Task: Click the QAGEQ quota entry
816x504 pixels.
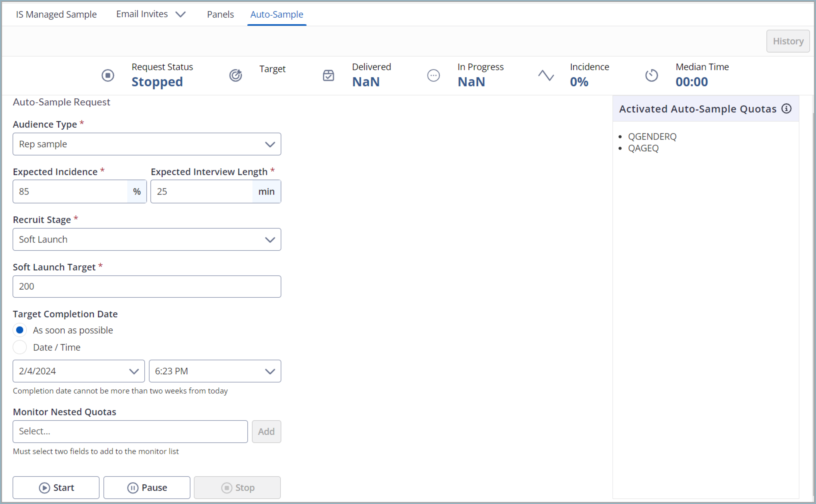Action: coord(643,148)
